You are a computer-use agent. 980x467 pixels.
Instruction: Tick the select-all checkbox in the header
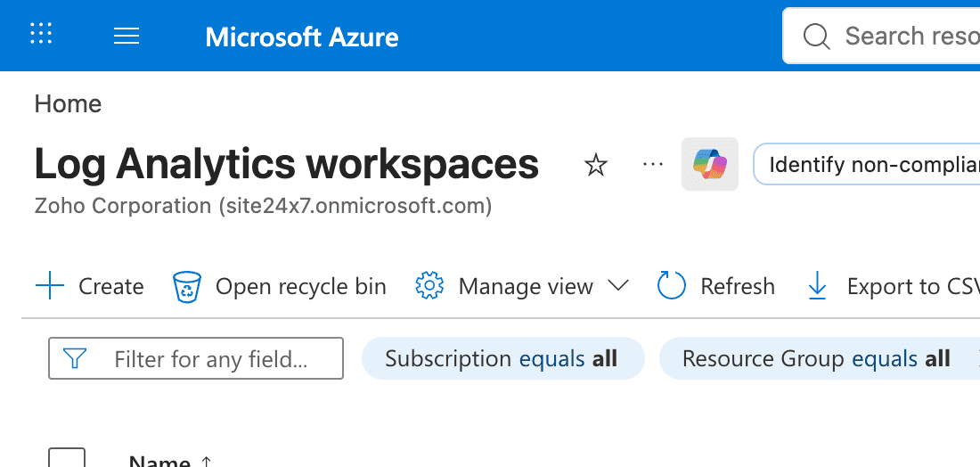(67, 457)
